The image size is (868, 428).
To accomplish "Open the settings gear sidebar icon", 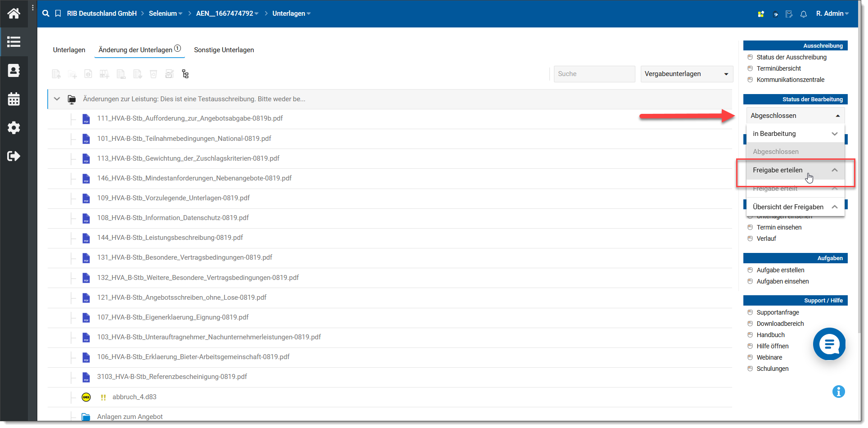I will [13, 128].
